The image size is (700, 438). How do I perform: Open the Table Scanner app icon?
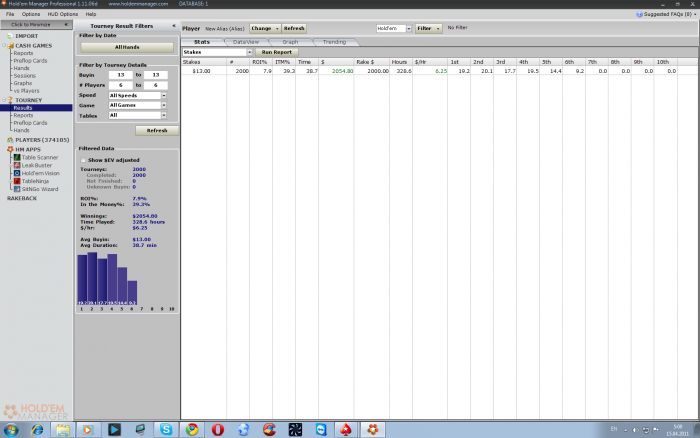[17, 157]
